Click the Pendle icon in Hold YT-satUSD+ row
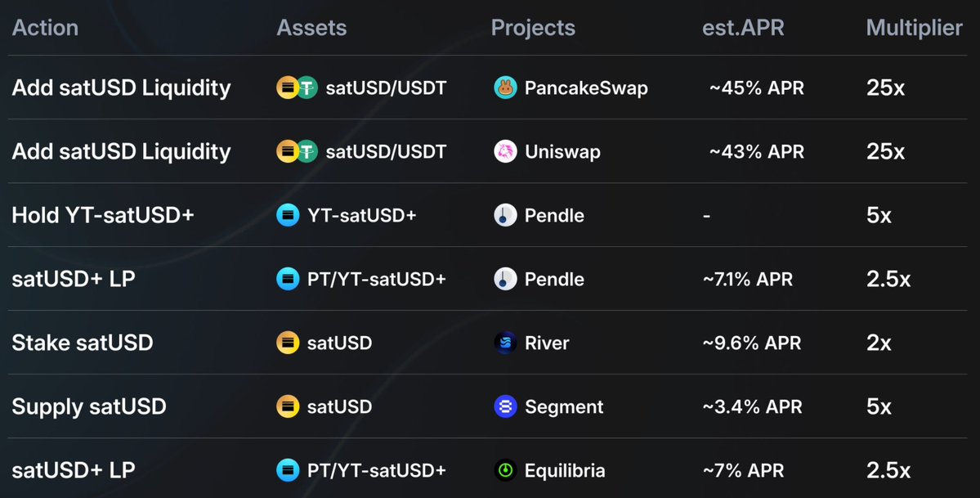This screenshot has width=980, height=498. pyautogui.click(x=506, y=216)
